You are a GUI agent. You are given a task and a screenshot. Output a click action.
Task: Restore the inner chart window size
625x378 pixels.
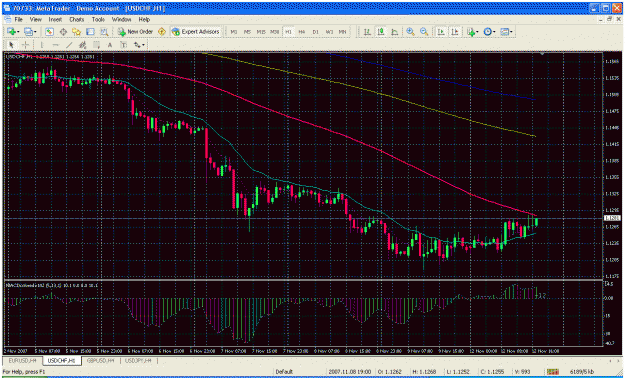pos(609,19)
